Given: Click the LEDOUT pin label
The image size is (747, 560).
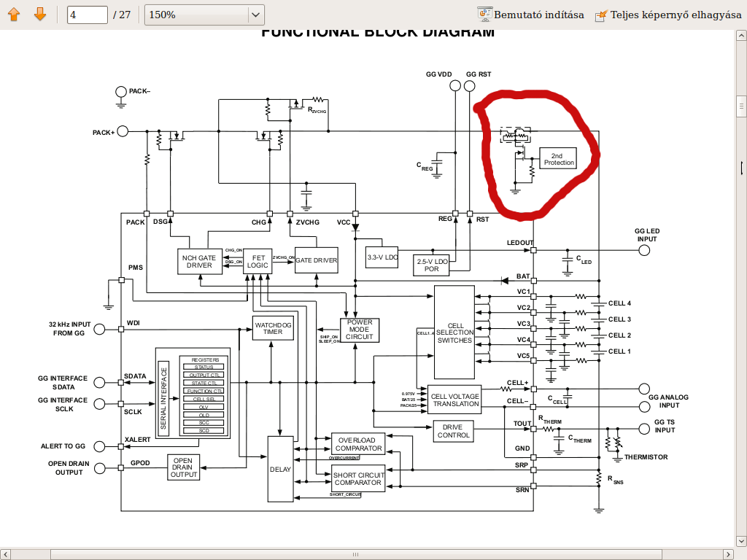Looking at the screenshot, I should 519,243.
